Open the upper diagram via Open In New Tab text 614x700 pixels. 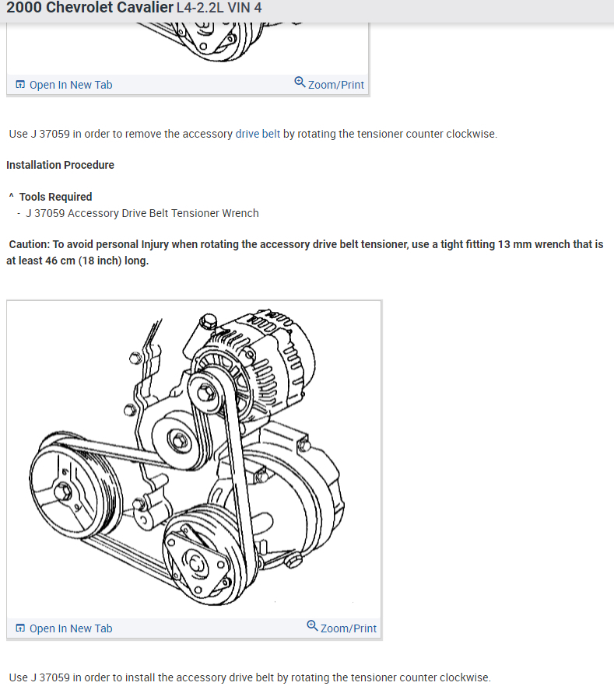tap(71, 85)
